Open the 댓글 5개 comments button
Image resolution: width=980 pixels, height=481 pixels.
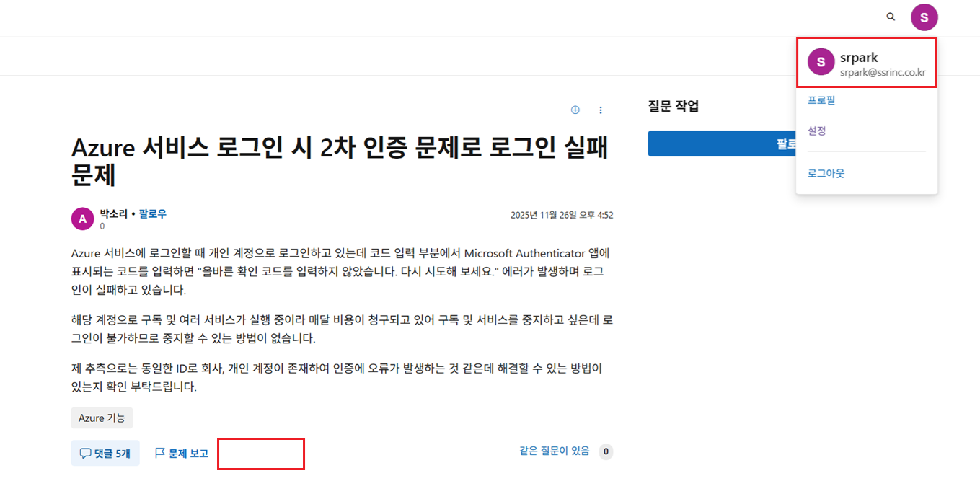105,453
